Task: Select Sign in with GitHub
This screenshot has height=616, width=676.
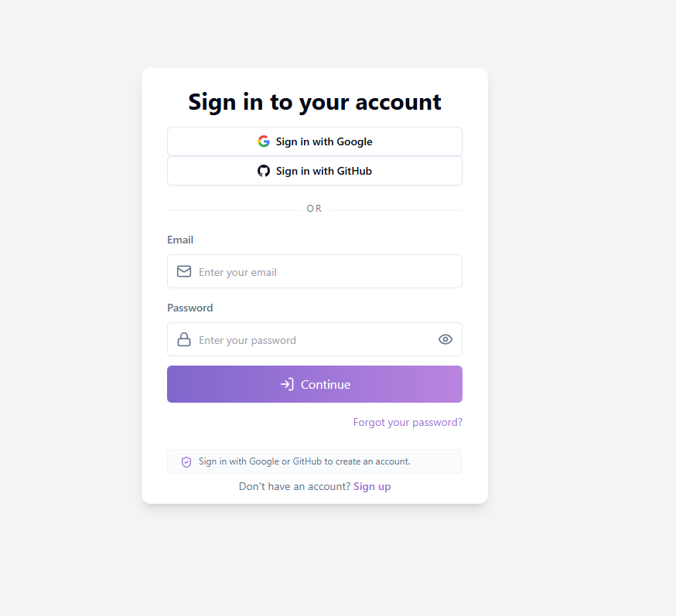Action: click(x=315, y=171)
